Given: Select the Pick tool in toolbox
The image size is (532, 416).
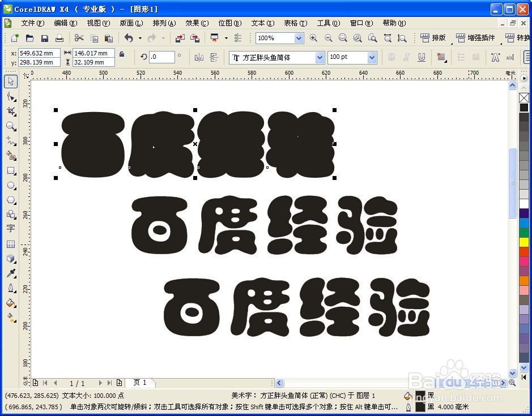Looking at the screenshot, I should pos(11,82).
